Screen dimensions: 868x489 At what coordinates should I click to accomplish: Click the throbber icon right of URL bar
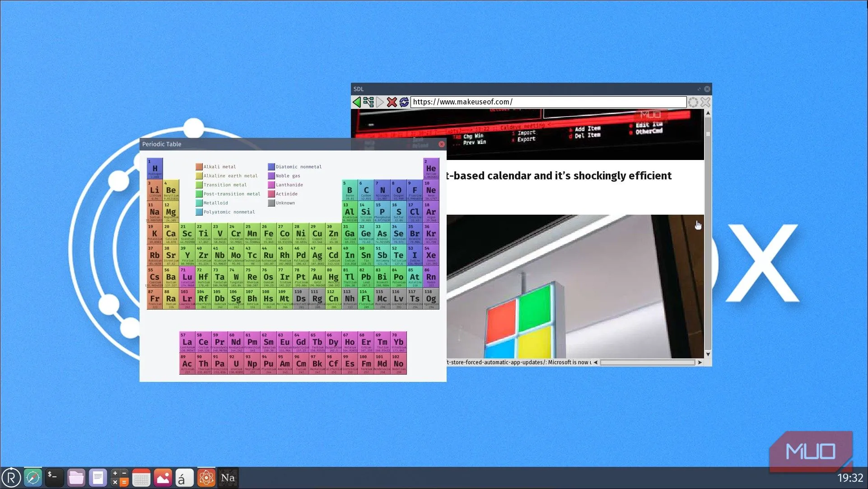(x=693, y=102)
